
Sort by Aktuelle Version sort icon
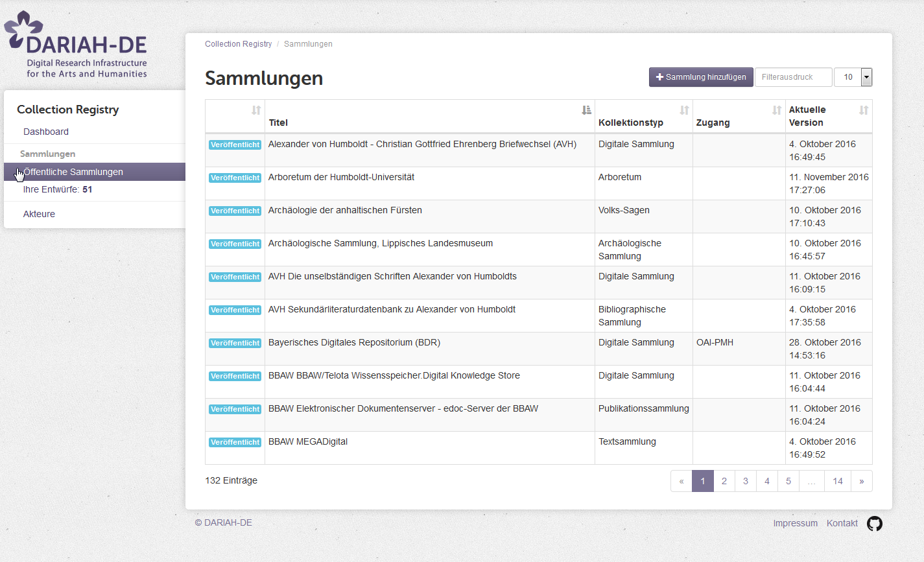pos(863,111)
